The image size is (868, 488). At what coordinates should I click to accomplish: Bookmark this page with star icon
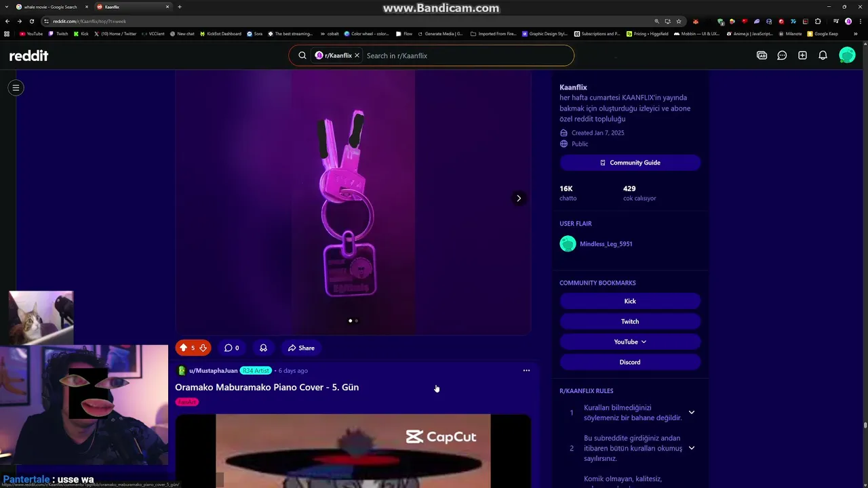tap(679, 21)
